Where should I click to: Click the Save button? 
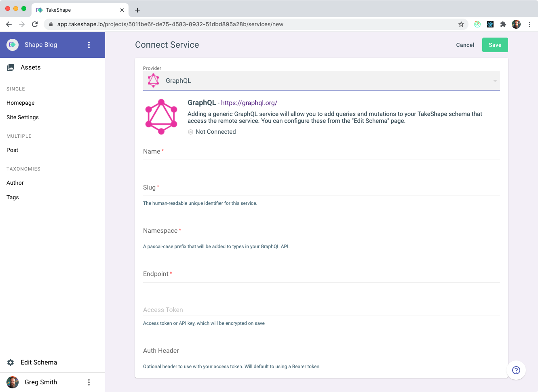[x=495, y=45]
